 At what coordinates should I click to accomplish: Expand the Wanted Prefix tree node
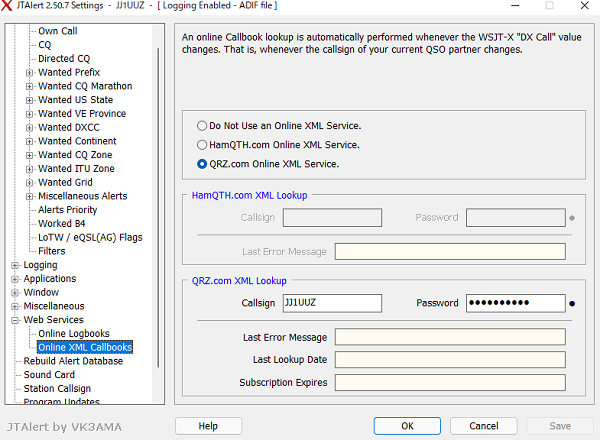point(29,73)
